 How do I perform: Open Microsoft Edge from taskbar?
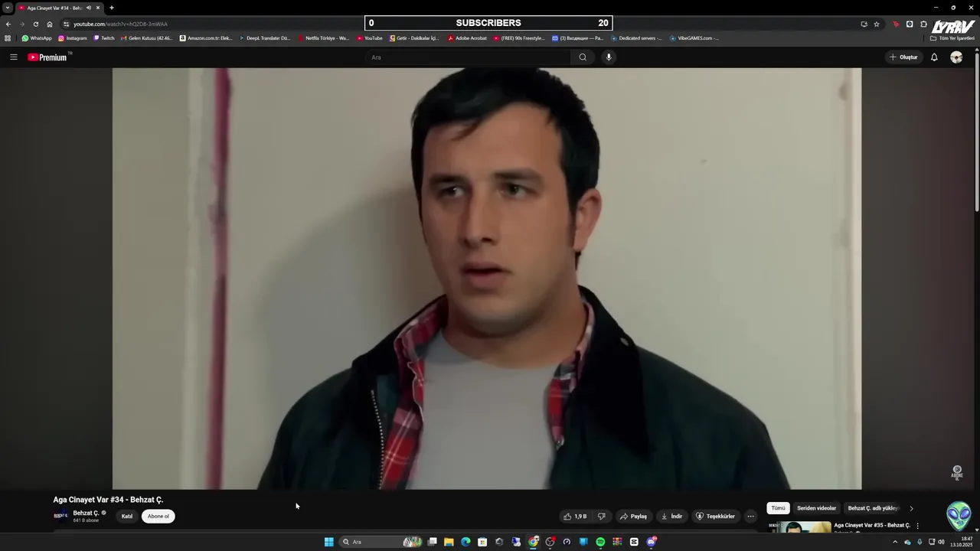tap(465, 542)
